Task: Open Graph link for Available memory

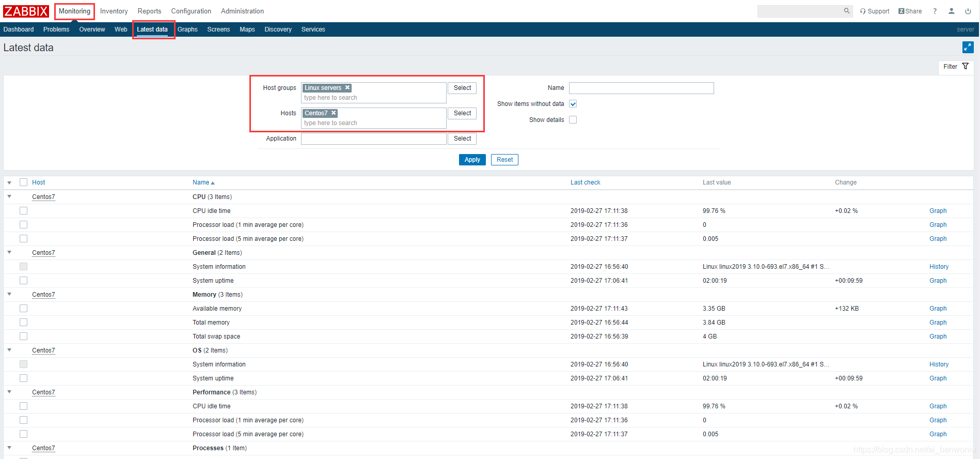Action: pyautogui.click(x=938, y=309)
